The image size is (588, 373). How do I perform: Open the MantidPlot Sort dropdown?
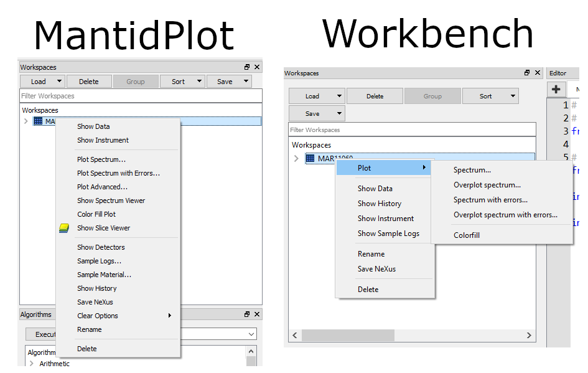(x=199, y=82)
